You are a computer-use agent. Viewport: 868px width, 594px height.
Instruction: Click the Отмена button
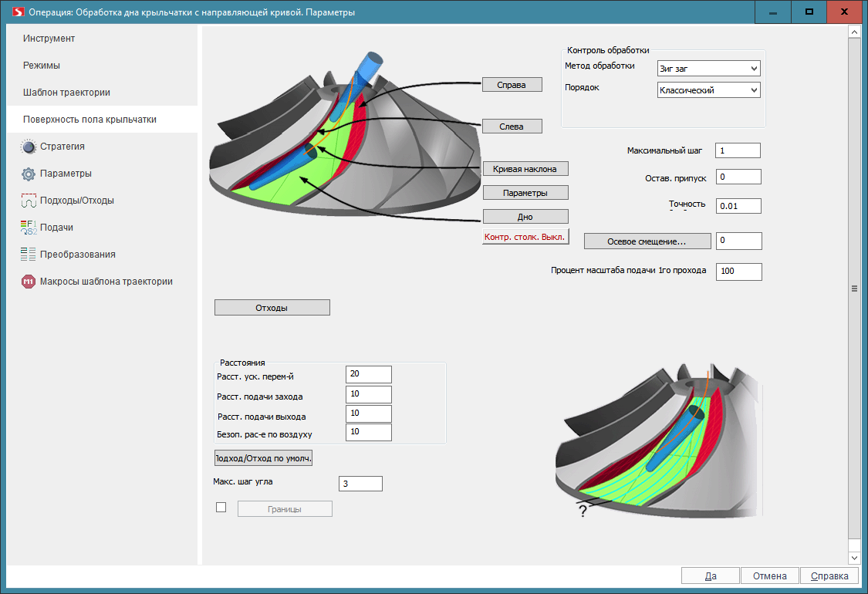769,575
